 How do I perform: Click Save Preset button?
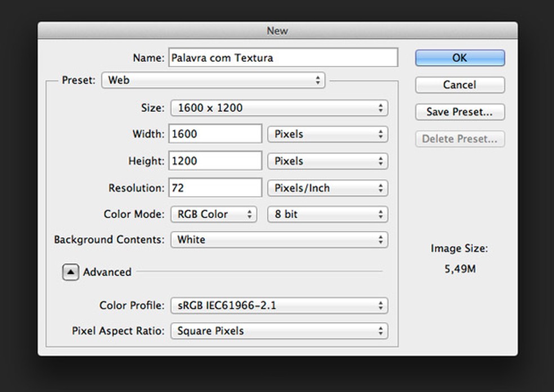459,112
